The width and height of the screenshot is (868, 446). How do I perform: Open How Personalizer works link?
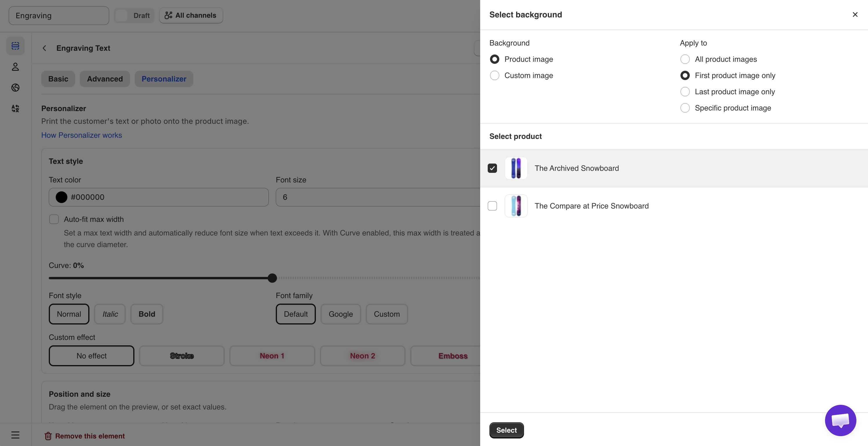(82, 135)
